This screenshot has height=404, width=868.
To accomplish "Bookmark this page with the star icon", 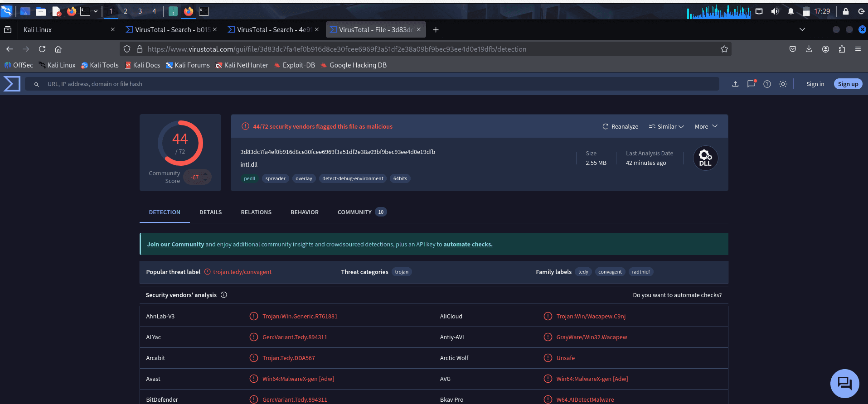I will pyautogui.click(x=724, y=49).
